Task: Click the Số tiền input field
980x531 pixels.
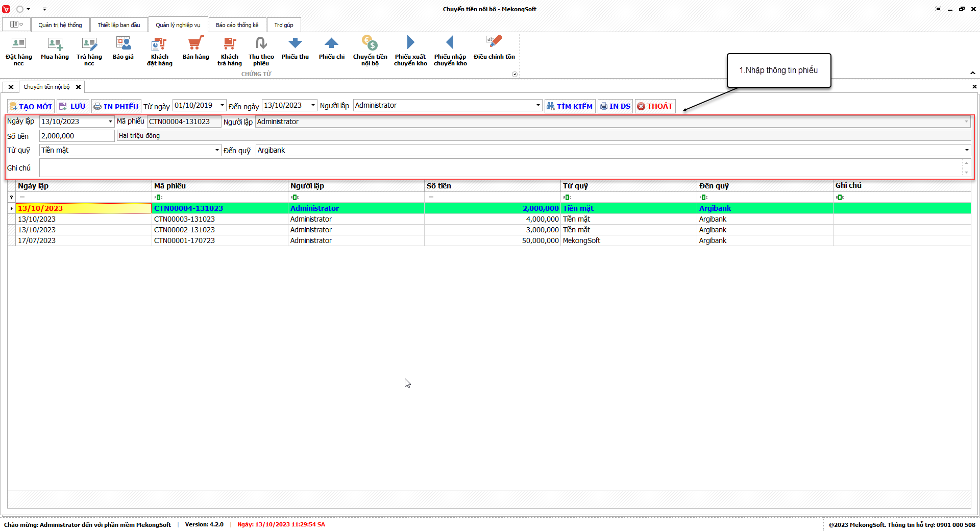Action: coord(77,136)
